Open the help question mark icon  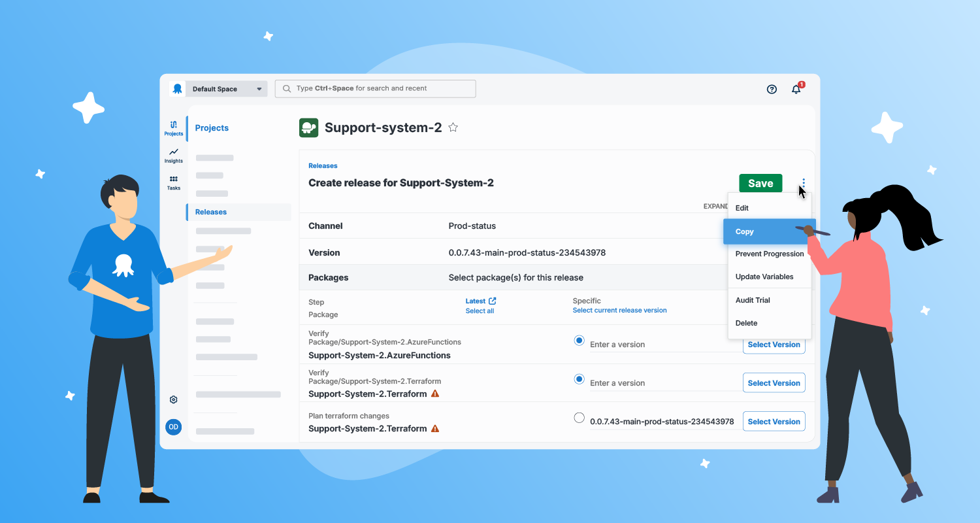(x=772, y=90)
